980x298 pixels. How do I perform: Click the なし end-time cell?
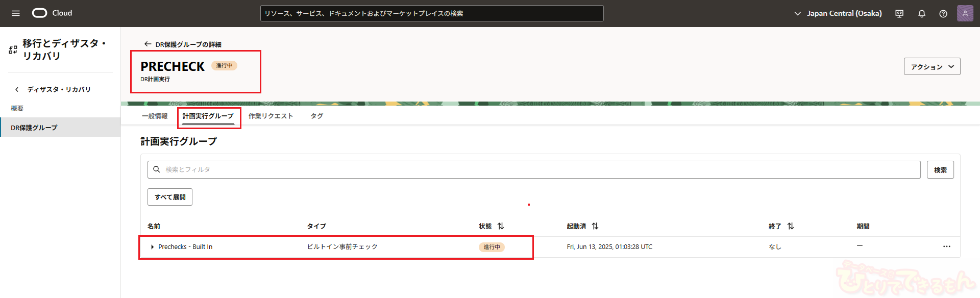click(x=775, y=247)
